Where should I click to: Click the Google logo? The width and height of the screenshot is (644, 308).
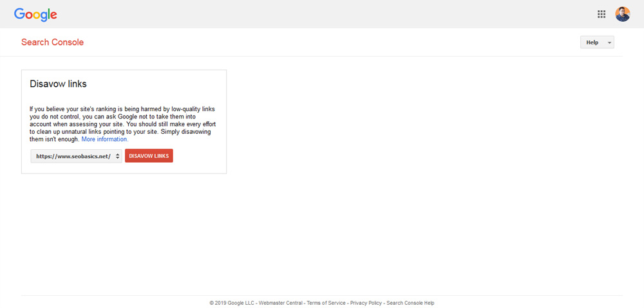coord(35,15)
